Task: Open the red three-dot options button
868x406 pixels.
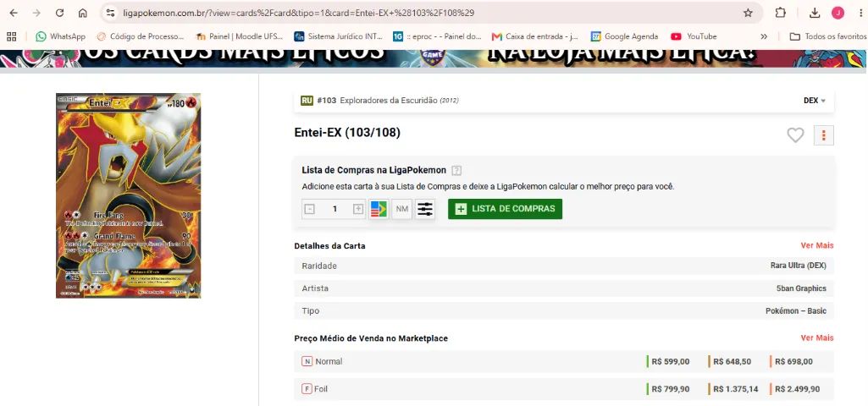Action: 824,135
